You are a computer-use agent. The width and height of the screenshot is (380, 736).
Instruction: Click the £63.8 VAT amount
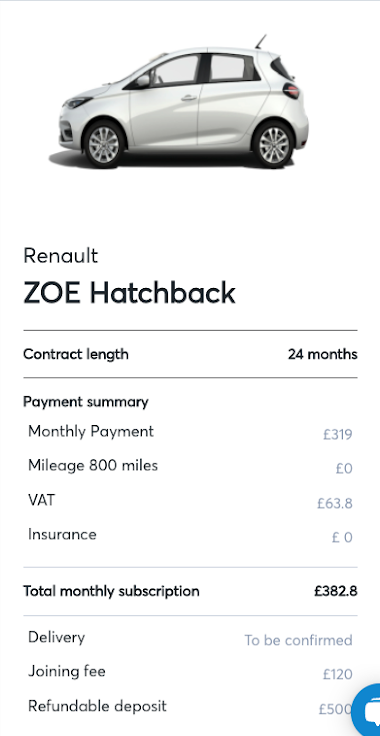tap(334, 503)
